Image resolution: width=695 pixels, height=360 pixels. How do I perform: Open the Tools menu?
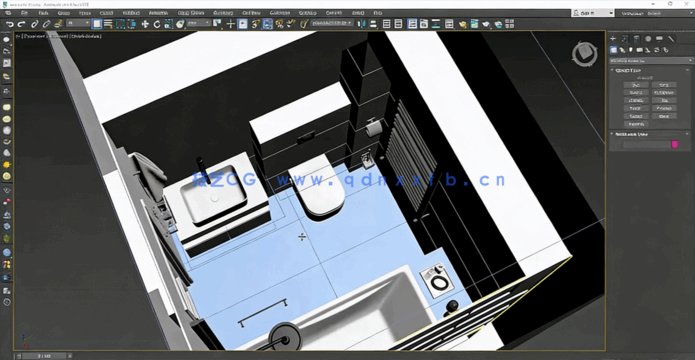click(43, 13)
